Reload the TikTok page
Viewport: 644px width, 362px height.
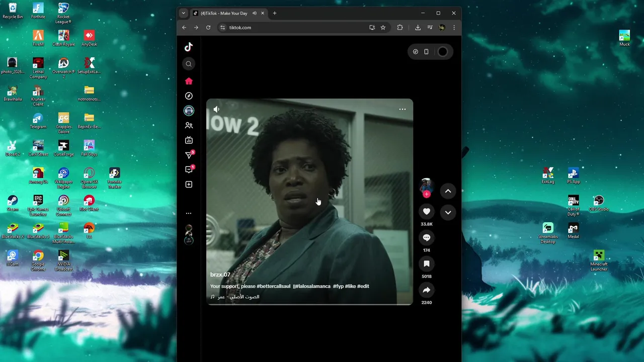tap(208, 28)
